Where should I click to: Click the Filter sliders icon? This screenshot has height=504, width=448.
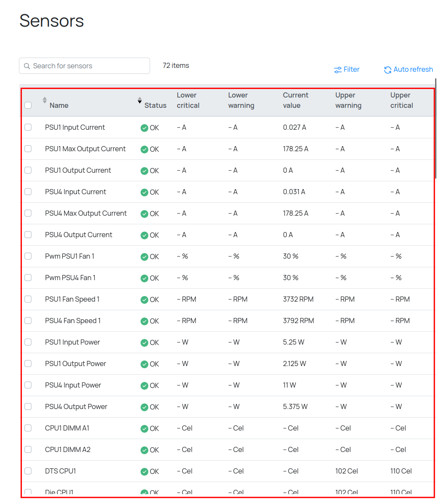click(338, 70)
